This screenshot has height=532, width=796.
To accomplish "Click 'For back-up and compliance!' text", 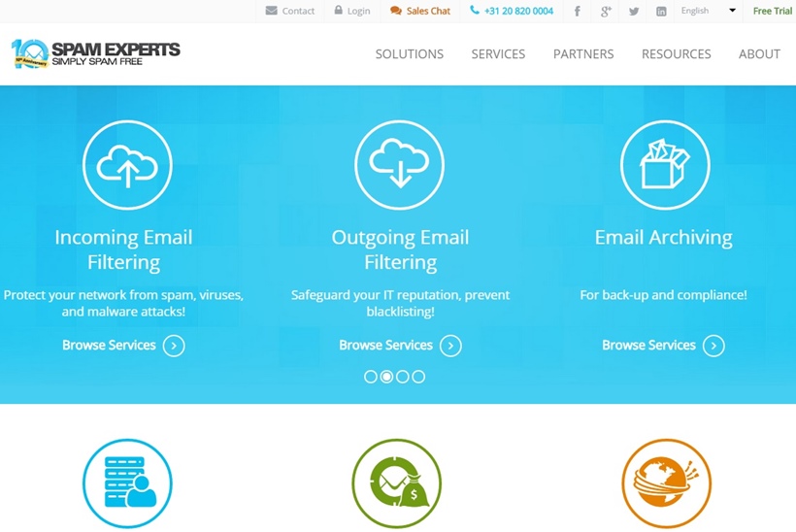I will point(664,295).
